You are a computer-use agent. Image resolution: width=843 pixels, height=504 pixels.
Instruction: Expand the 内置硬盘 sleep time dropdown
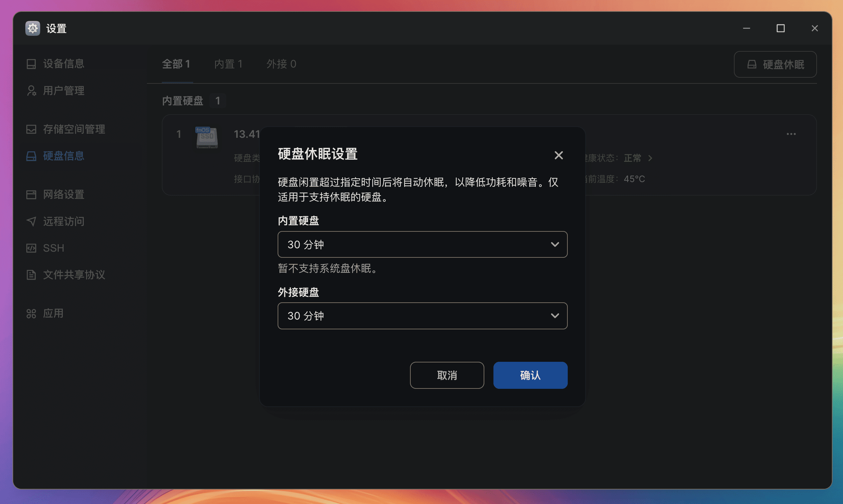[x=423, y=245]
